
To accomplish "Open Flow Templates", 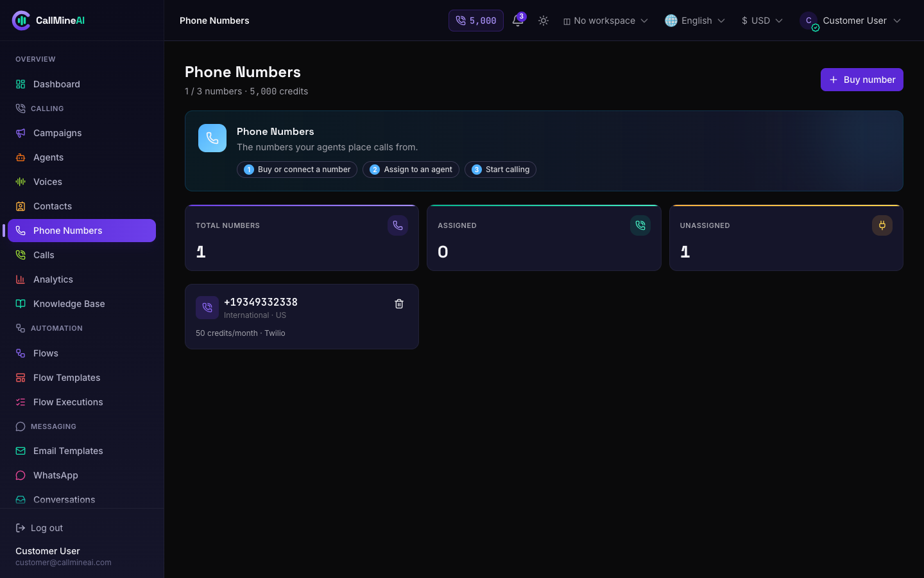I will point(81,378).
